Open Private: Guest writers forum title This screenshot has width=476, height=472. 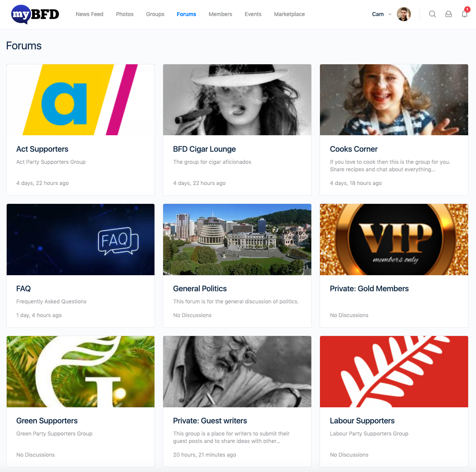(x=210, y=421)
